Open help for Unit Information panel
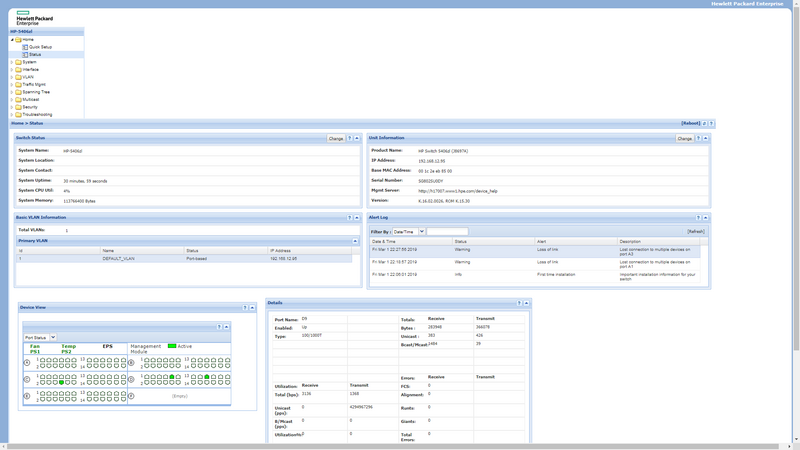The width and height of the screenshot is (800, 450). [698, 138]
